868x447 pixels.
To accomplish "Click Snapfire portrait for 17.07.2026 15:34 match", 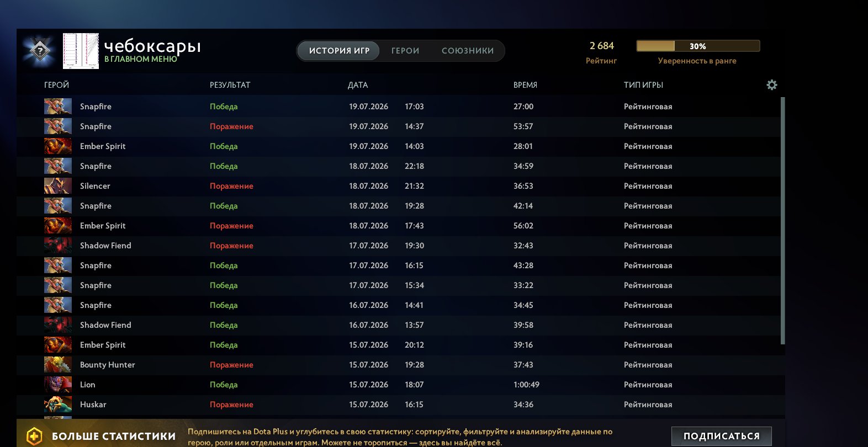I will 58,285.
